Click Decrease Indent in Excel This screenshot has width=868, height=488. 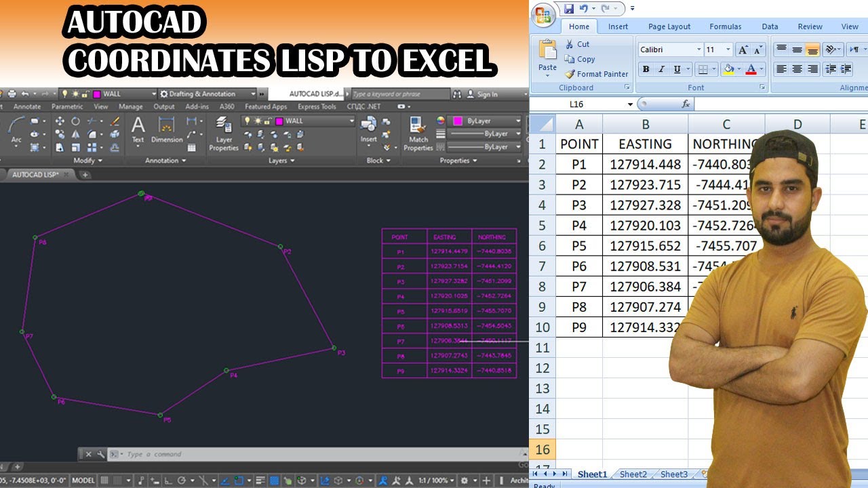pos(831,69)
